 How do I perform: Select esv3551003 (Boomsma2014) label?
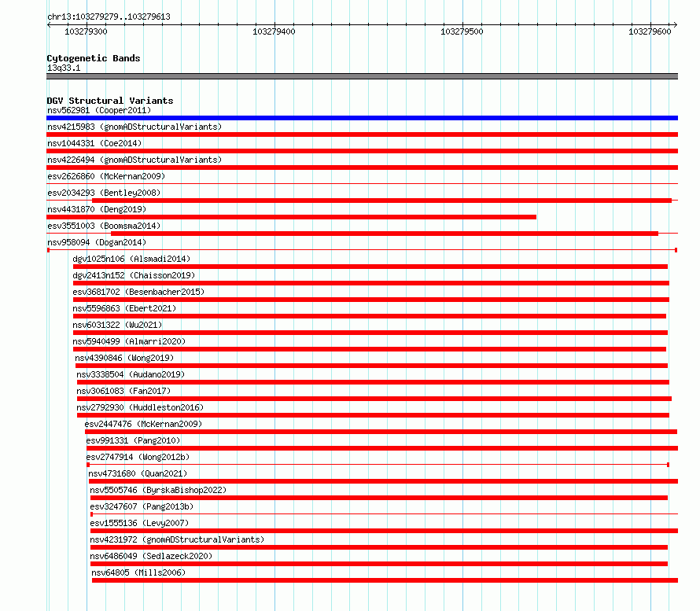pos(104,226)
